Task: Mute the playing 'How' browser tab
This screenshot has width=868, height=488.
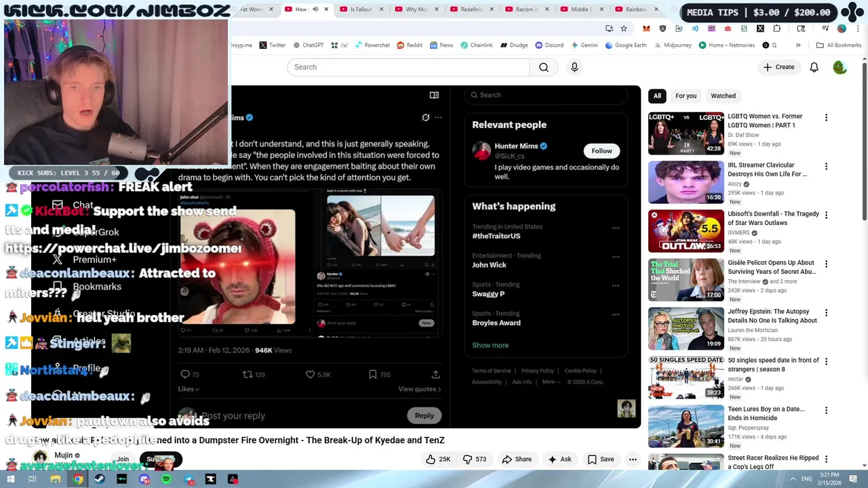Action: (315, 9)
